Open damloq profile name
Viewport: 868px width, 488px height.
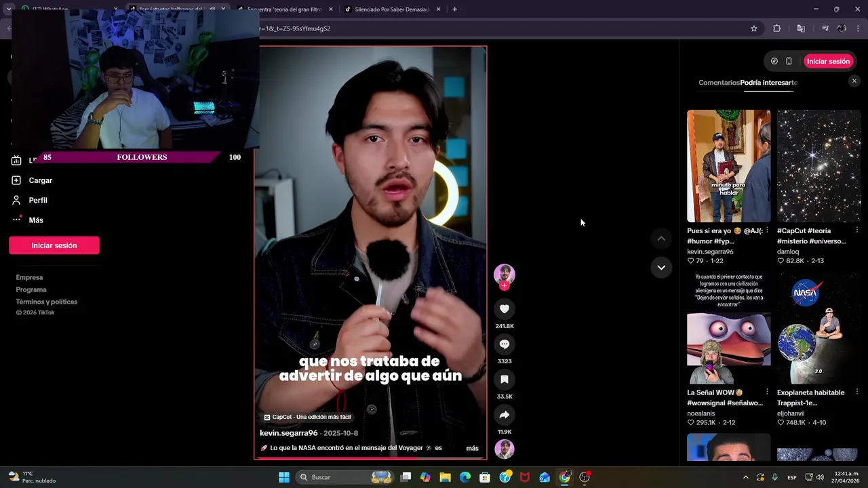pos(788,251)
